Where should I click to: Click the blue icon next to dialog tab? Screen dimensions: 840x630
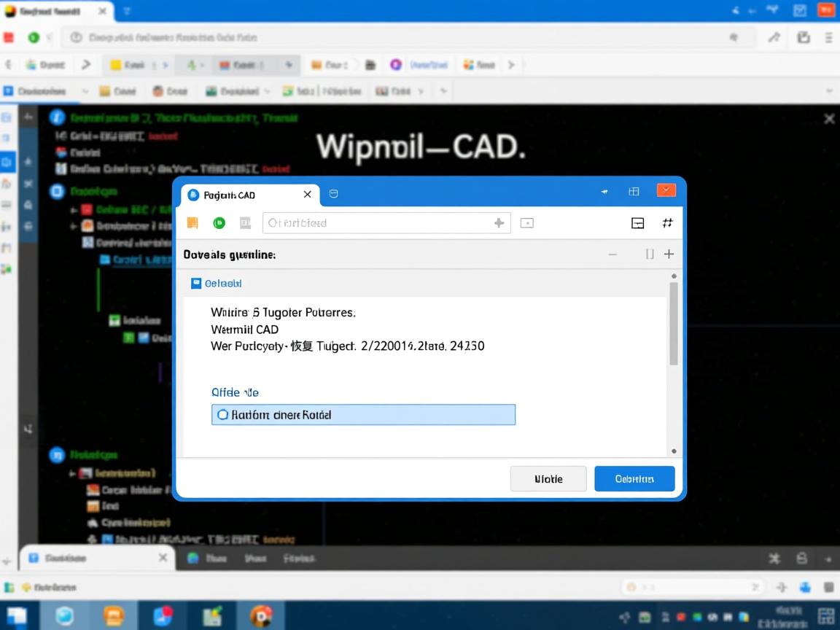(x=333, y=194)
